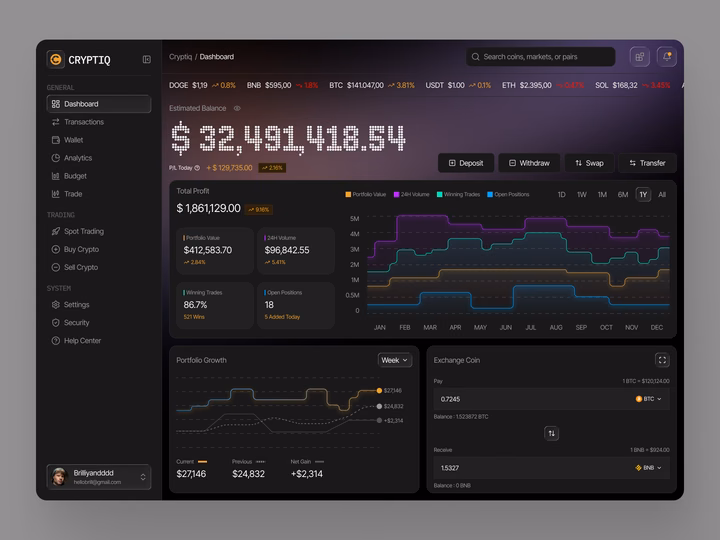Open the BTC currency dropdown chevron
Viewport: 720px width, 540px height.
click(659, 399)
